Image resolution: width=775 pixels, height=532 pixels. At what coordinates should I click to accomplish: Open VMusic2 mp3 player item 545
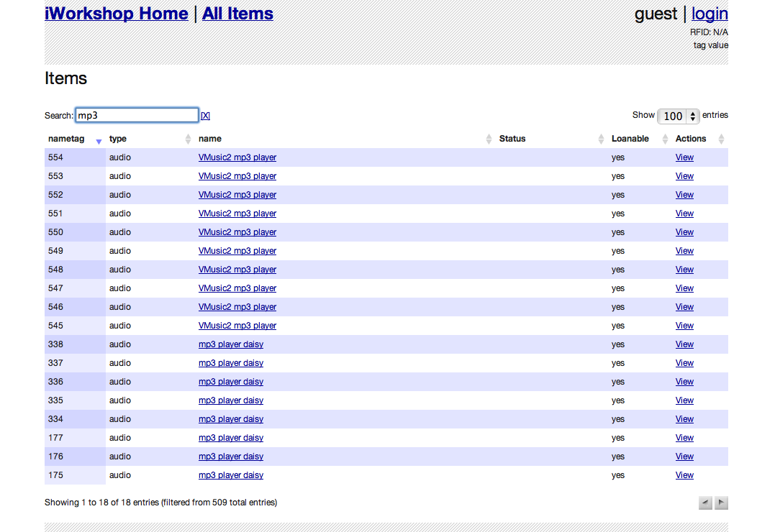click(x=237, y=326)
